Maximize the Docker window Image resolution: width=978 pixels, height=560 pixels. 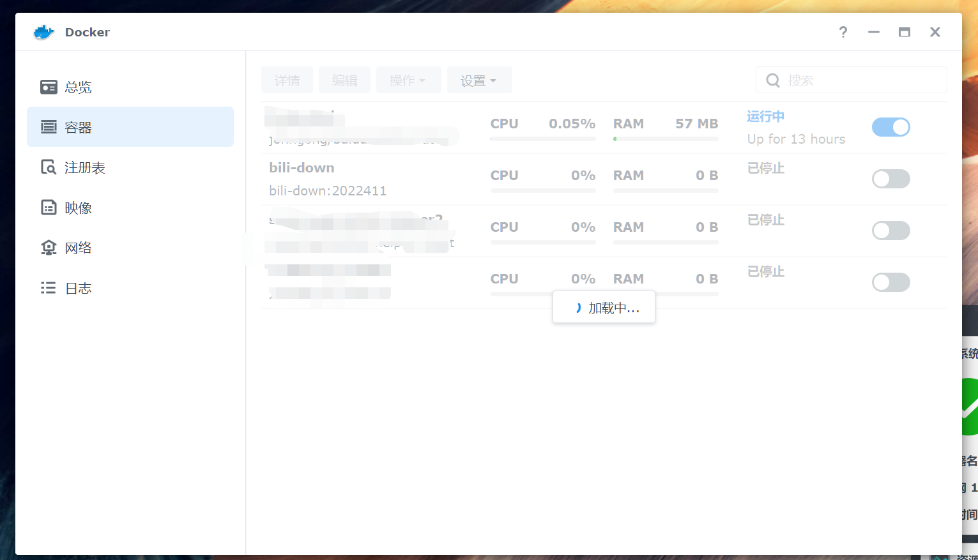[905, 32]
